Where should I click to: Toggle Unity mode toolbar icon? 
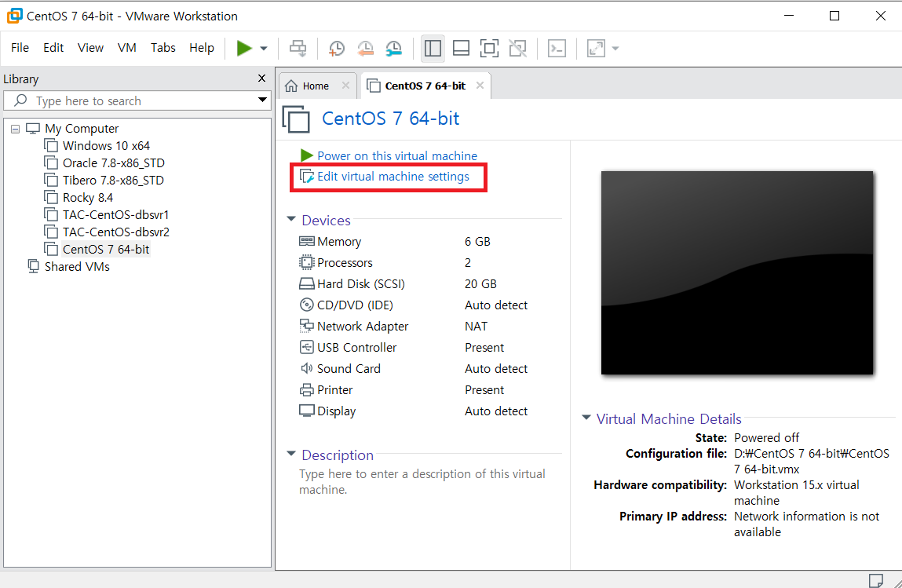(518, 49)
